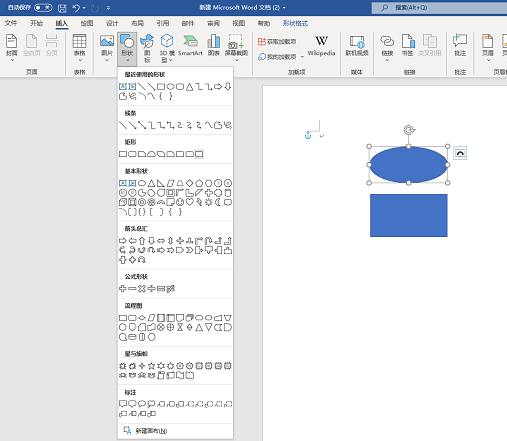Image resolution: width=507 pixels, height=441 pixels.
Task: Open the Design ribbon tab
Action: [x=112, y=23]
